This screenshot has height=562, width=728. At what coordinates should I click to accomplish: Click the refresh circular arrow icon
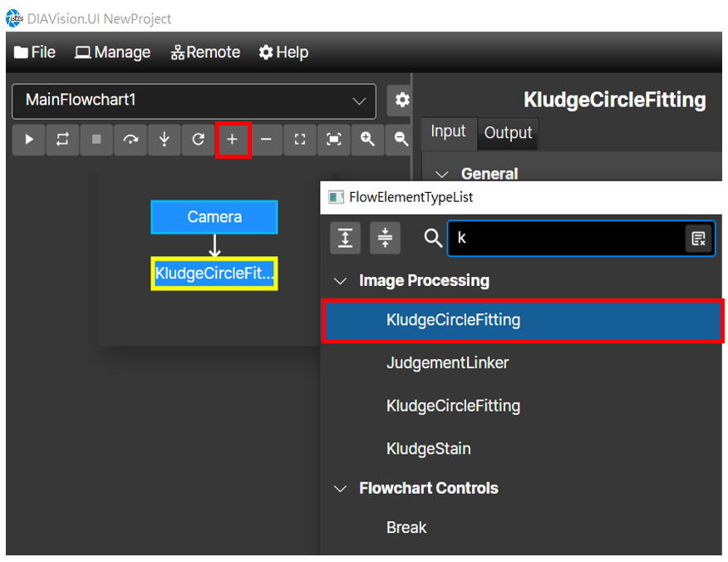(x=199, y=140)
